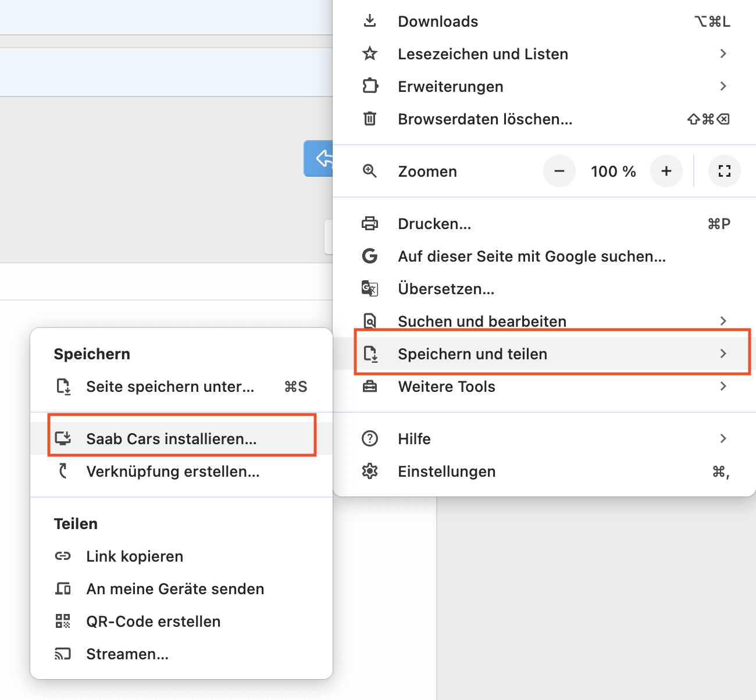The width and height of the screenshot is (756, 700).
Task: Expand the Hilfe submenu chevron
Action: coord(723,438)
